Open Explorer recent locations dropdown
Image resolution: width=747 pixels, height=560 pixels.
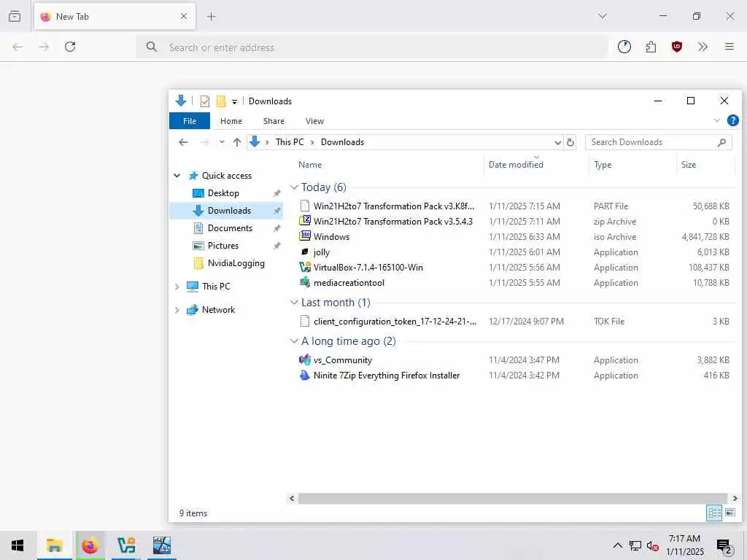pyautogui.click(x=222, y=142)
